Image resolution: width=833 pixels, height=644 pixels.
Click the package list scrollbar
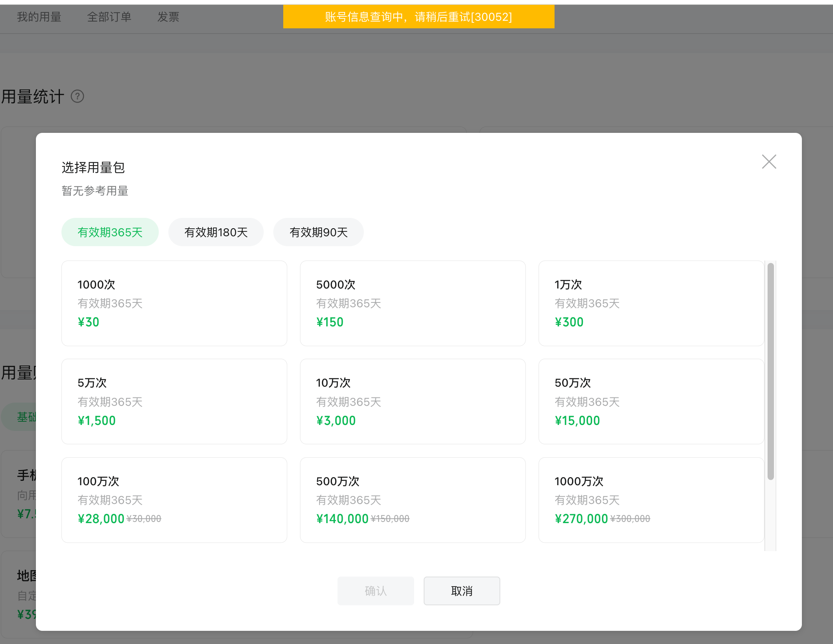point(770,371)
